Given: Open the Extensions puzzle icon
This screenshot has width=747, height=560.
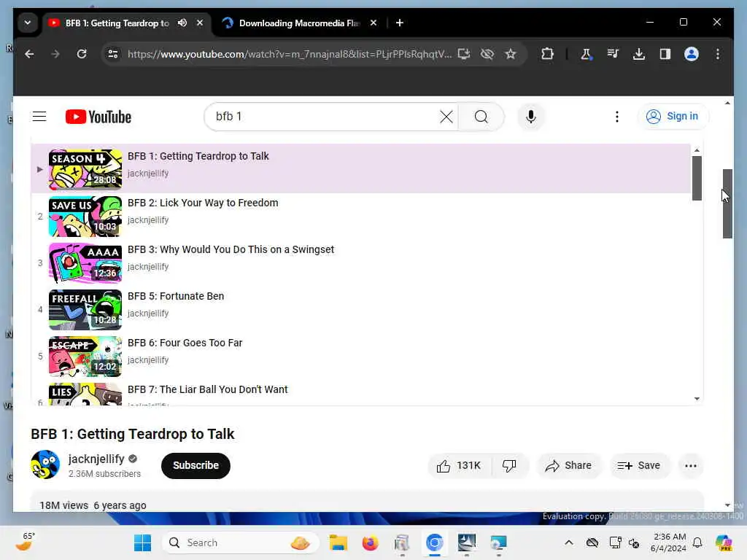Looking at the screenshot, I should [x=547, y=54].
